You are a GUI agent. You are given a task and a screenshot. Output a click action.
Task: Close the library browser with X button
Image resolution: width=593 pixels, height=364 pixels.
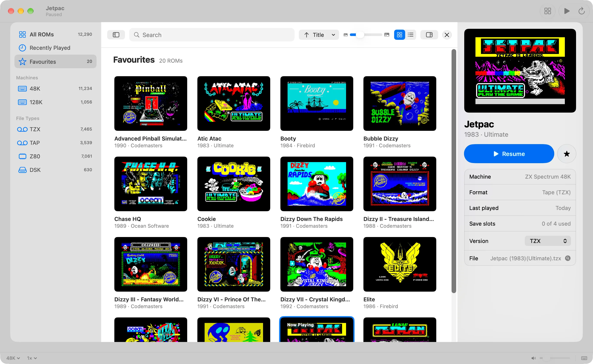[x=447, y=35]
